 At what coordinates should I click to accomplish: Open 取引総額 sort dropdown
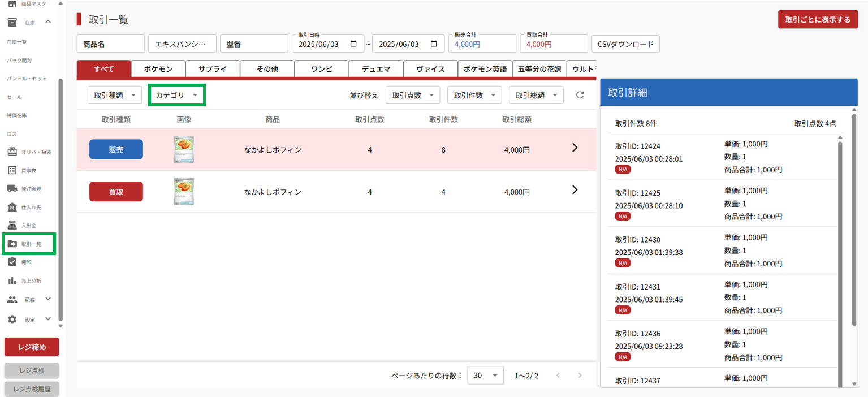pyautogui.click(x=536, y=96)
